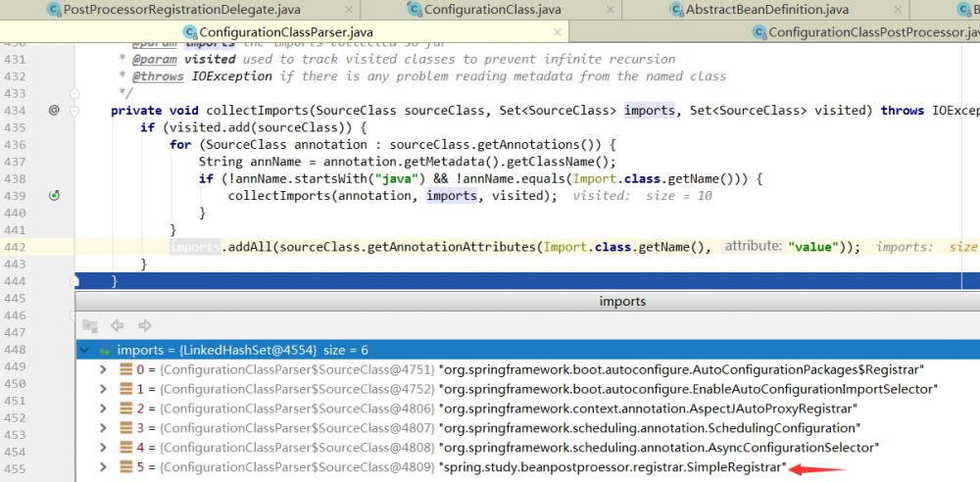Expand element 0 AutoConfigurationPackages$Registrar
Screen dimensions: 980x482
pyautogui.click(x=104, y=369)
